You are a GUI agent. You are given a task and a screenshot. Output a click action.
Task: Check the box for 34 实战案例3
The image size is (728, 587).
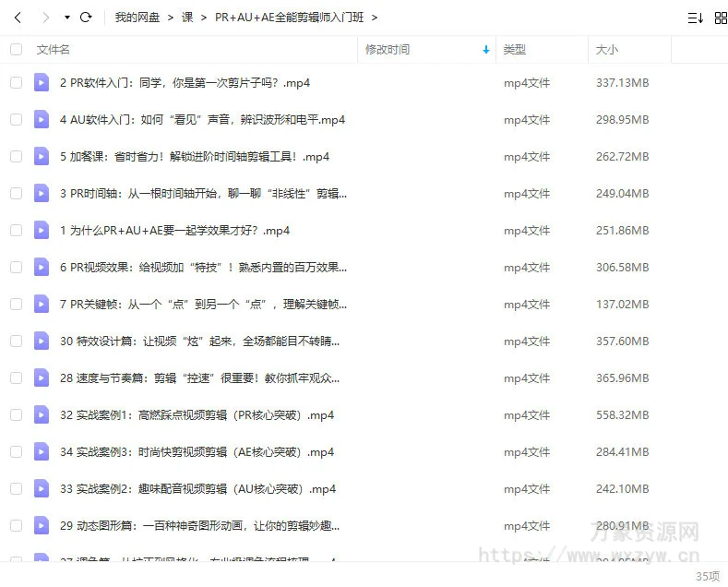[x=17, y=452]
